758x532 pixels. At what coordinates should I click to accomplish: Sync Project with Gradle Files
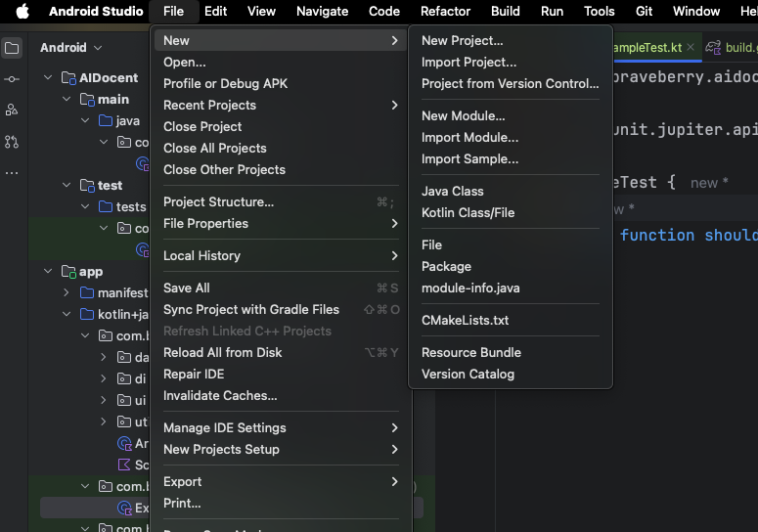tap(282, 310)
